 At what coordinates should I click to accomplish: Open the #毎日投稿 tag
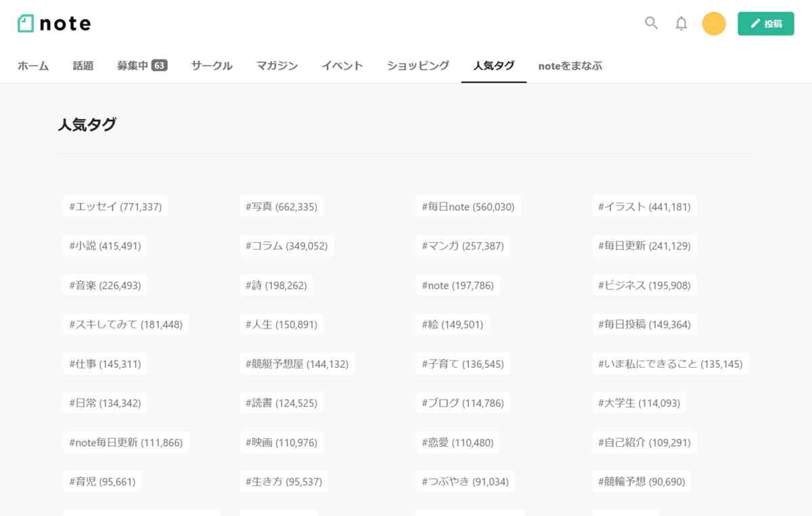point(644,325)
